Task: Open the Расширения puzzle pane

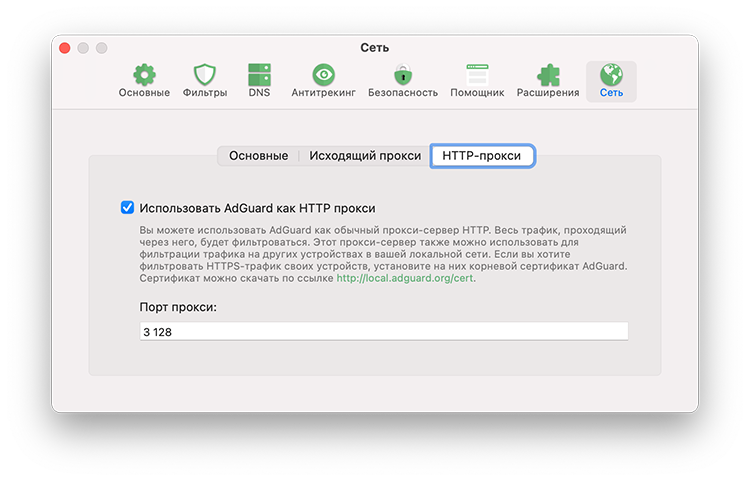Action: pos(548,81)
